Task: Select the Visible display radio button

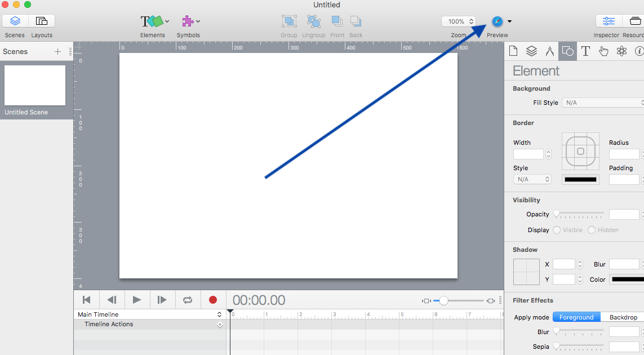Action: [557, 230]
